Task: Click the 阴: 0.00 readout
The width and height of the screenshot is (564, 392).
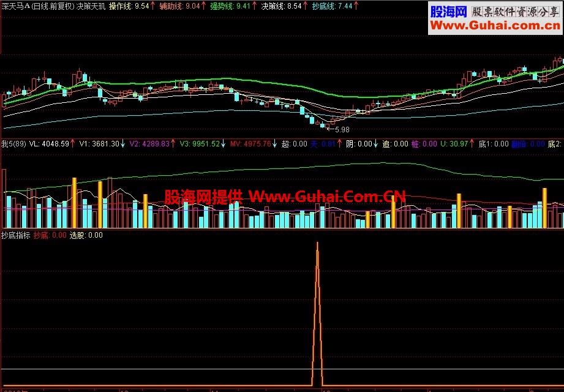Action: (x=359, y=144)
